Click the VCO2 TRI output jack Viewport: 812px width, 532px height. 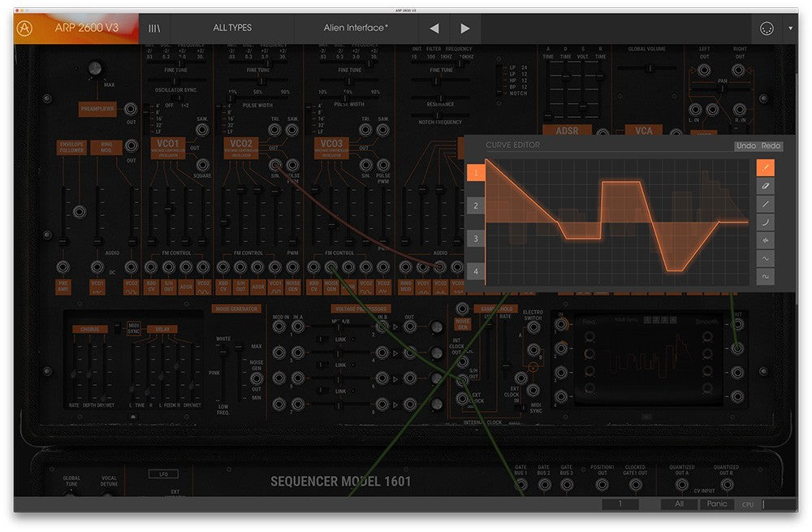[x=275, y=130]
